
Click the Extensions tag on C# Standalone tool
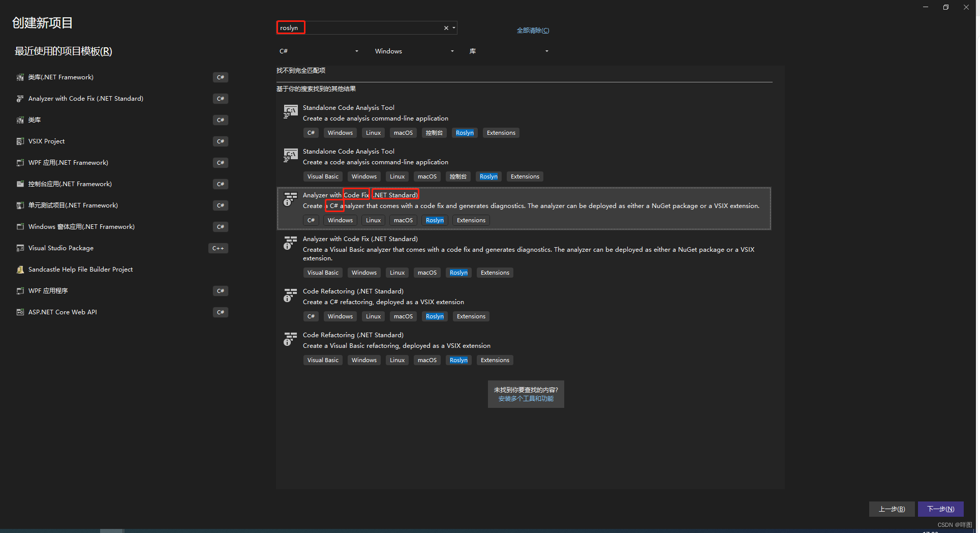[x=501, y=133]
